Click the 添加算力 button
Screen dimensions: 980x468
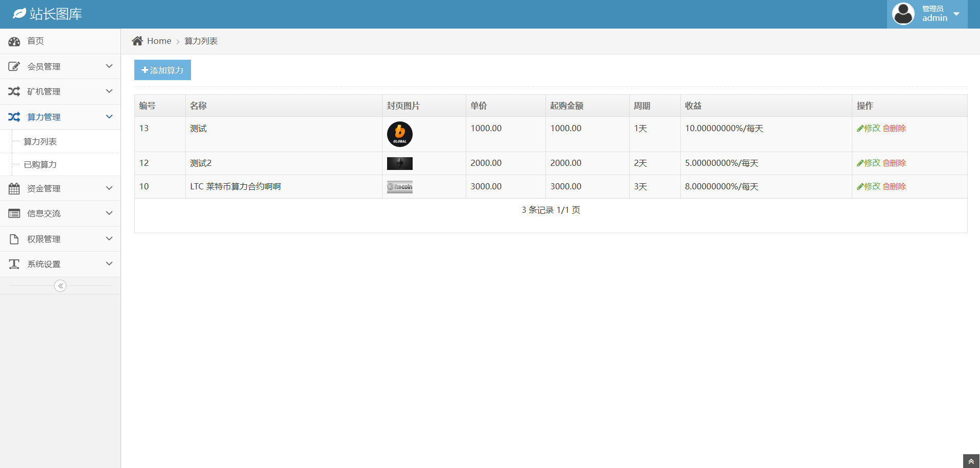click(x=162, y=70)
